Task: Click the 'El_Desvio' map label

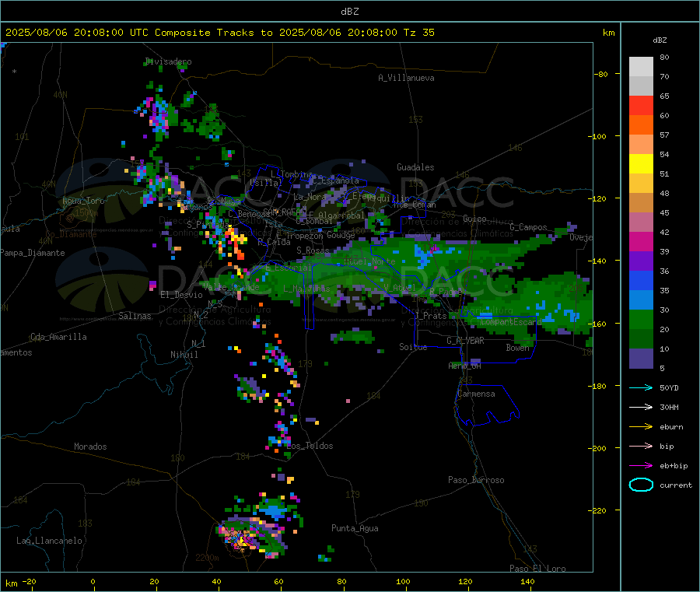Action: [x=181, y=295]
